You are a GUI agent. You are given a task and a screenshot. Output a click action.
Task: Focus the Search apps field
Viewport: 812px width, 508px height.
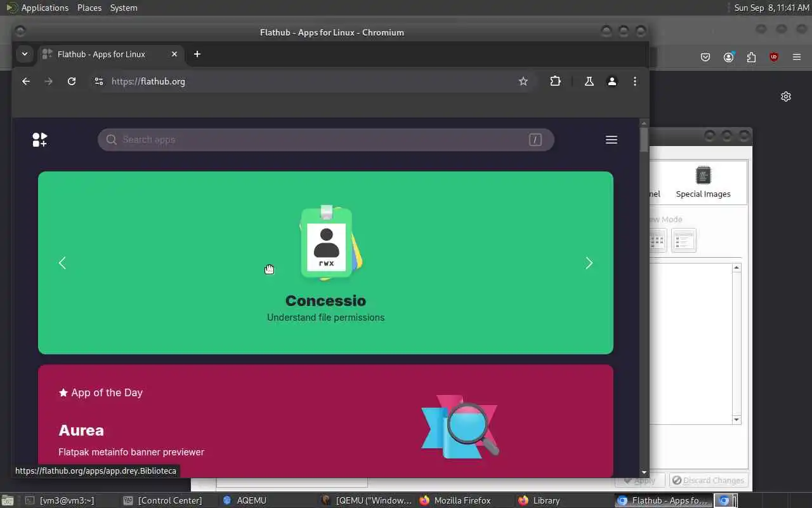(326, 140)
